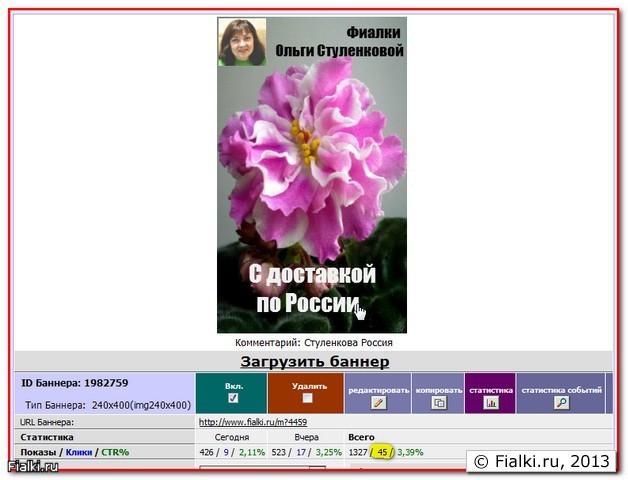Click the pencil edit icon under редактировать

pos(378,402)
